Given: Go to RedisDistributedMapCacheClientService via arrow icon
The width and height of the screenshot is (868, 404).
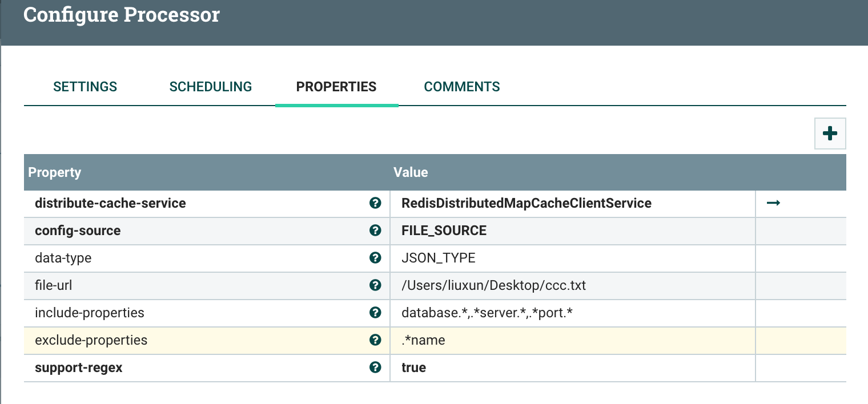Looking at the screenshot, I should [773, 203].
